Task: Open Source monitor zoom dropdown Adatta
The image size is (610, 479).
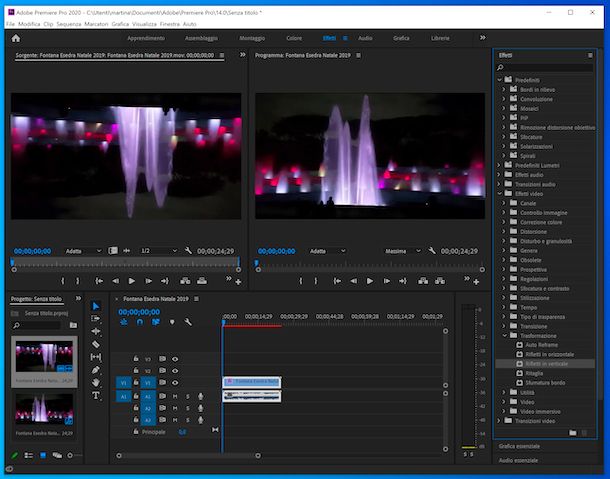Action: click(x=83, y=251)
